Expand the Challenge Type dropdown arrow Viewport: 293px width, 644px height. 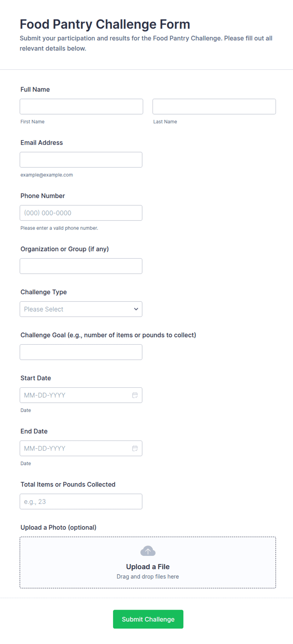[x=136, y=309]
